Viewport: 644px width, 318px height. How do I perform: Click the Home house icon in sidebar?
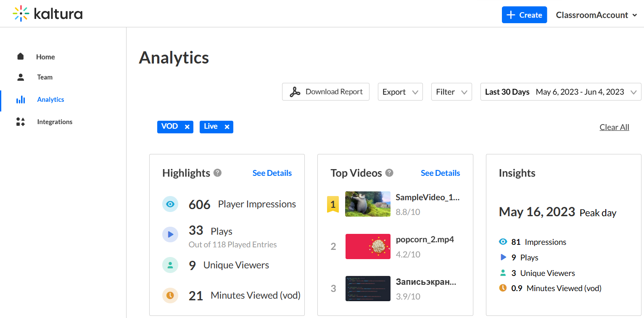[20, 56]
